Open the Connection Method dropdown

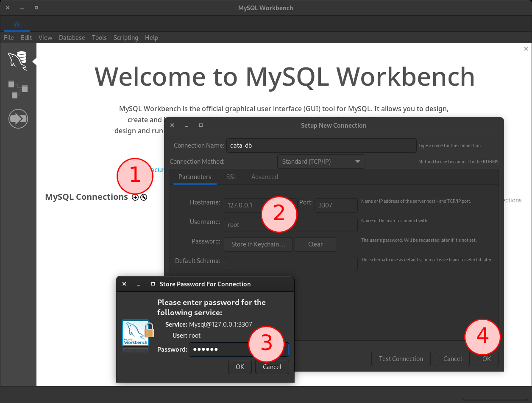click(x=321, y=162)
